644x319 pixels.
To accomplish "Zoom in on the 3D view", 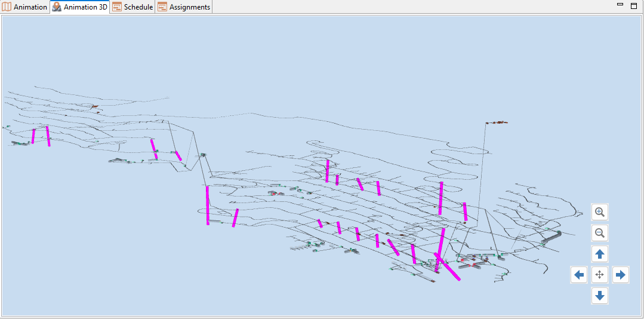I will coord(600,212).
